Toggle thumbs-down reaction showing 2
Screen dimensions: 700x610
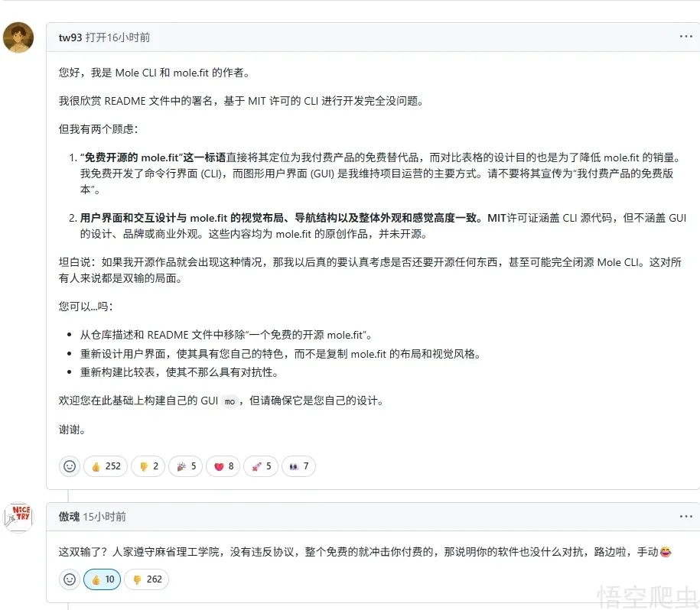pos(148,466)
